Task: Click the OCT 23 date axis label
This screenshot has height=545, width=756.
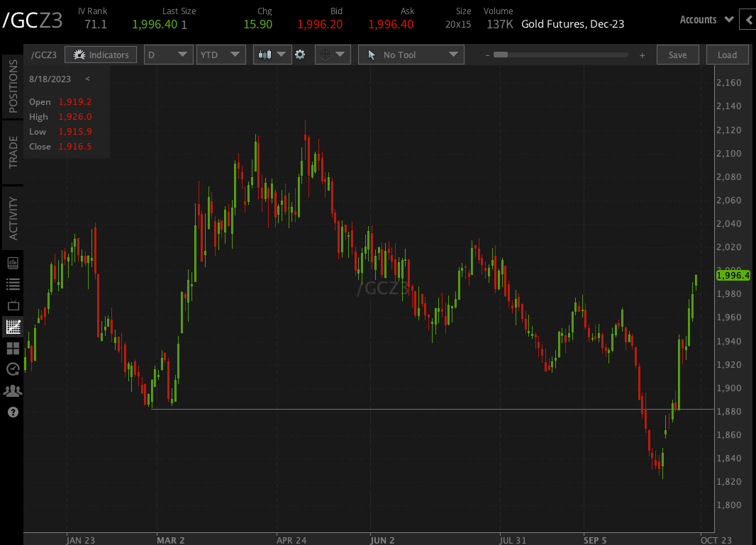Action: coord(716,540)
